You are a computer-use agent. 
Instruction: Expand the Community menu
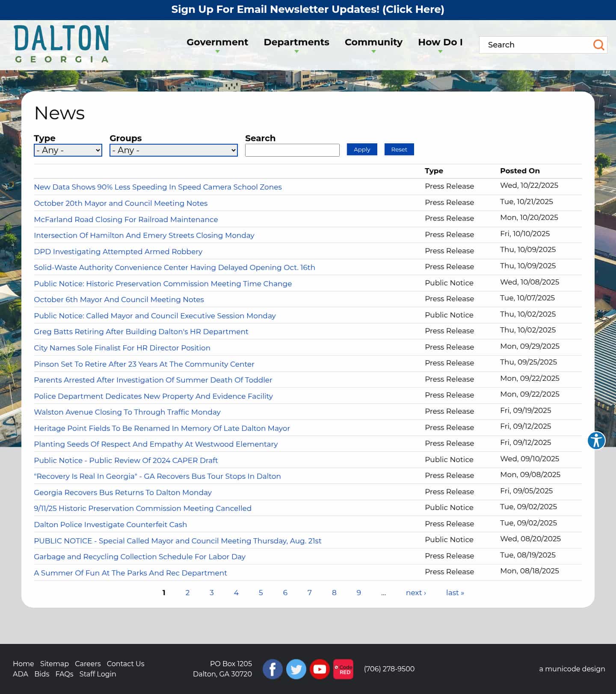pyautogui.click(x=373, y=42)
